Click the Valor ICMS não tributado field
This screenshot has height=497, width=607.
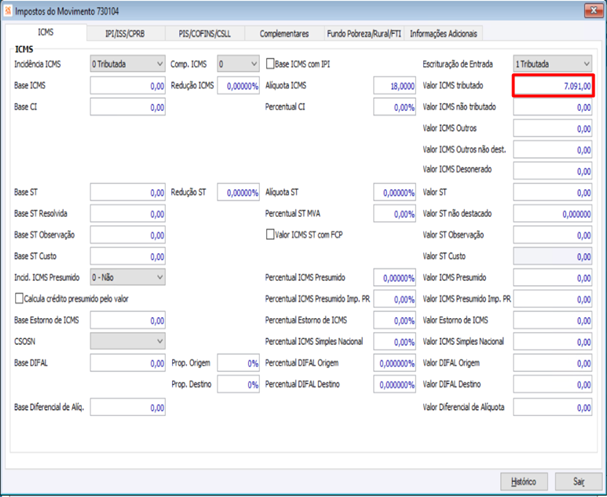[552, 106]
